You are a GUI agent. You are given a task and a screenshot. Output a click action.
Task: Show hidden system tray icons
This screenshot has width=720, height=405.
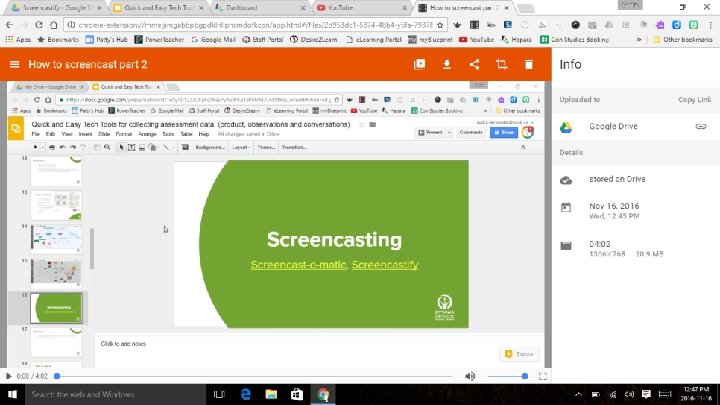coord(578,394)
